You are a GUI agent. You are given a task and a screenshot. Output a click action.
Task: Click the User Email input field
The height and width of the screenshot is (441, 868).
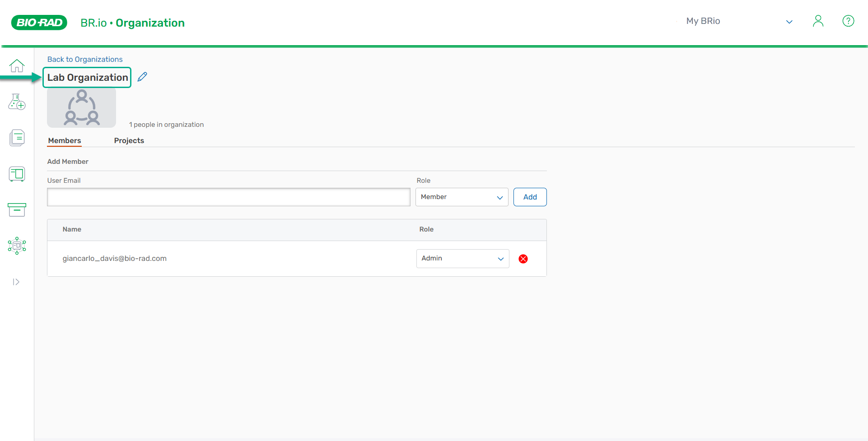click(x=229, y=197)
